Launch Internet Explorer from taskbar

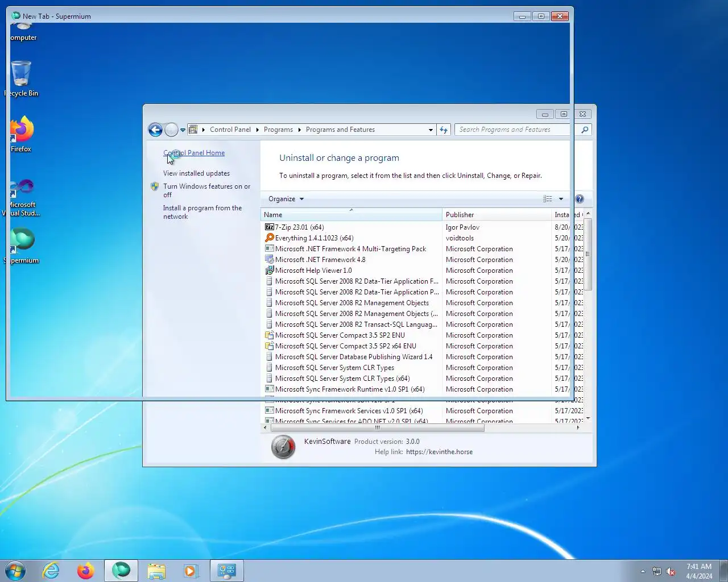[51, 571]
